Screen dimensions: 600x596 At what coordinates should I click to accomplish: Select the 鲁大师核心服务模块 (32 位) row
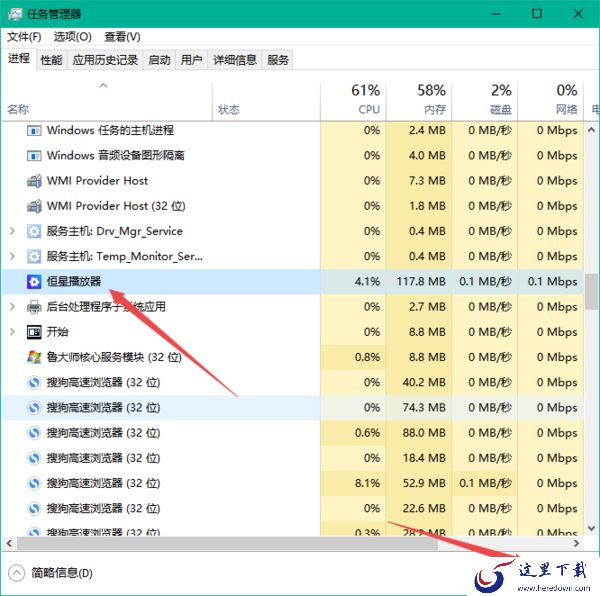pos(293,357)
